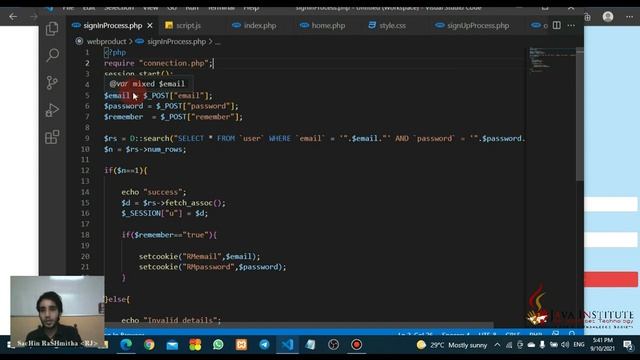Open the Source Control view

point(52,82)
